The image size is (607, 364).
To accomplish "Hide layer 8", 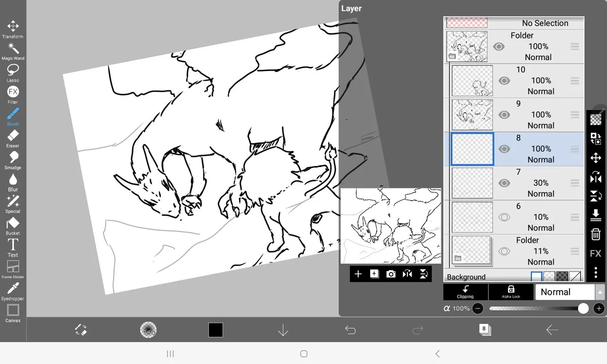I will pyautogui.click(x=504, y=149).
